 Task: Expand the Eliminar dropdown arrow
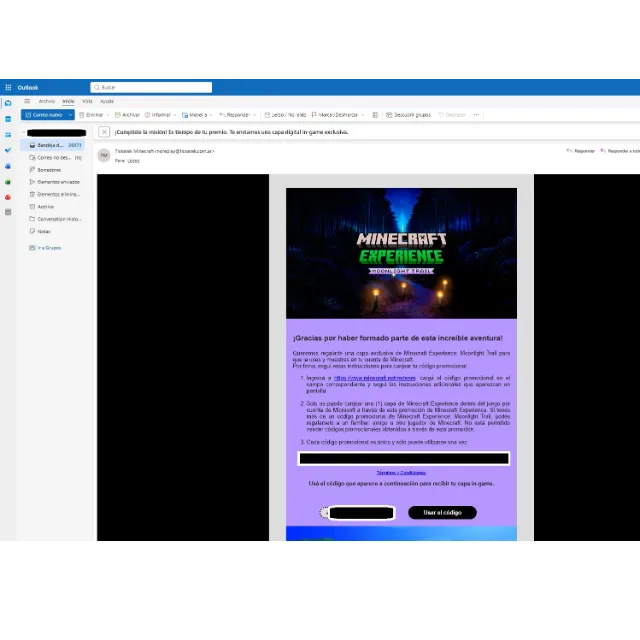108,115
